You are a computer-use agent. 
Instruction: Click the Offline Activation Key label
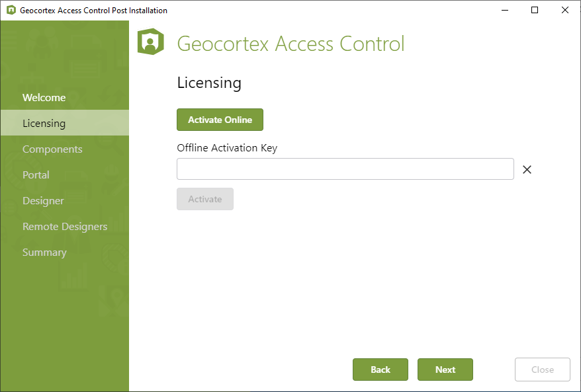pyautogui.click(x=227, y=148)
